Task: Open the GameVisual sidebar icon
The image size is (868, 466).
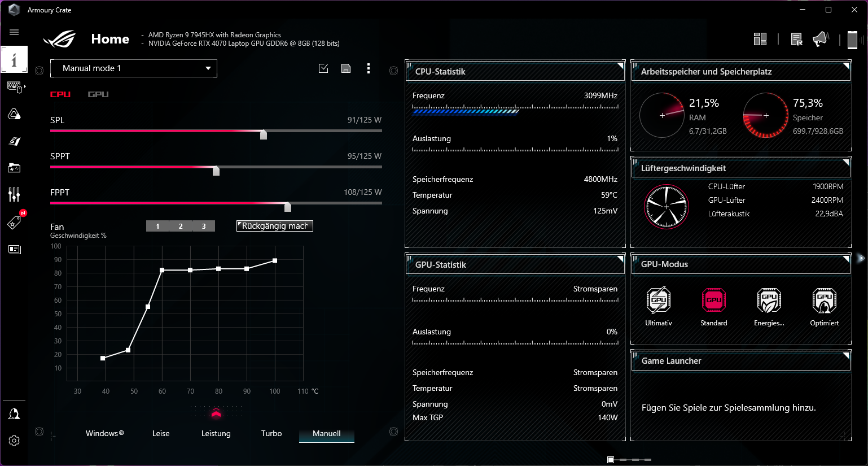Action: tap(14, 141)
